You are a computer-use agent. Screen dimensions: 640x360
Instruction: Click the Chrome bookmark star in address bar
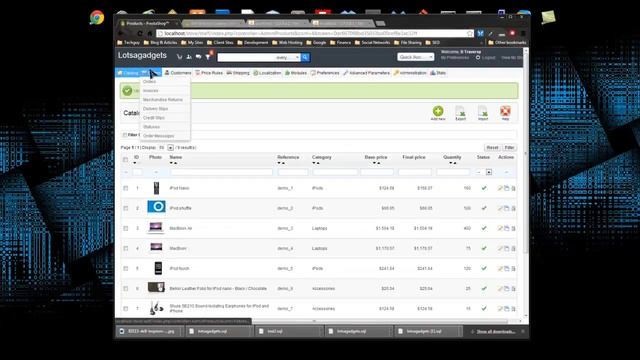[x=469, y=33]
